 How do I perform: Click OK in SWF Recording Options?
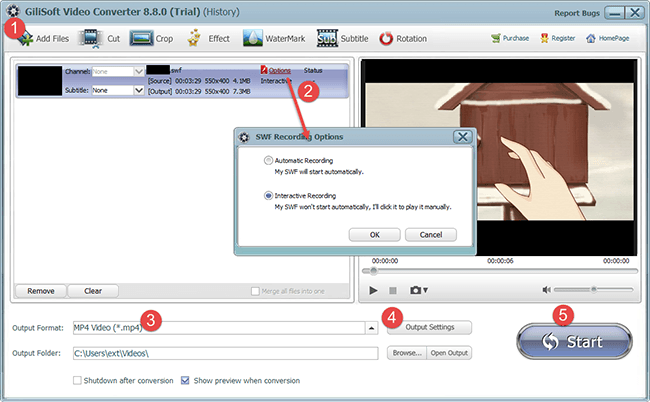tap(374, 234)
